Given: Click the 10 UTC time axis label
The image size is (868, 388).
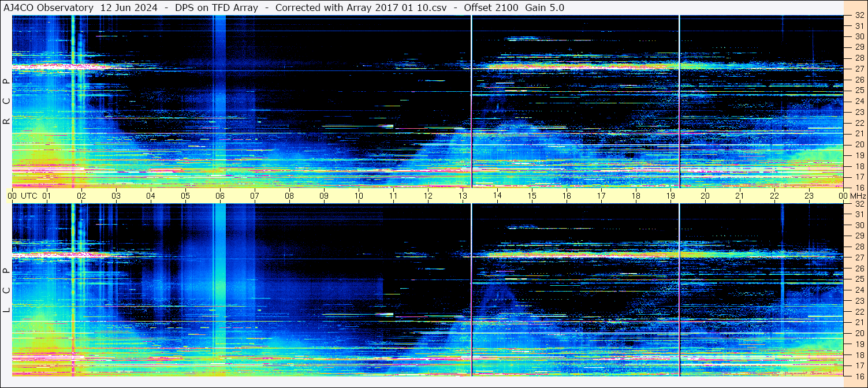Looking at the screenshot, I should [x=359, y=196].
